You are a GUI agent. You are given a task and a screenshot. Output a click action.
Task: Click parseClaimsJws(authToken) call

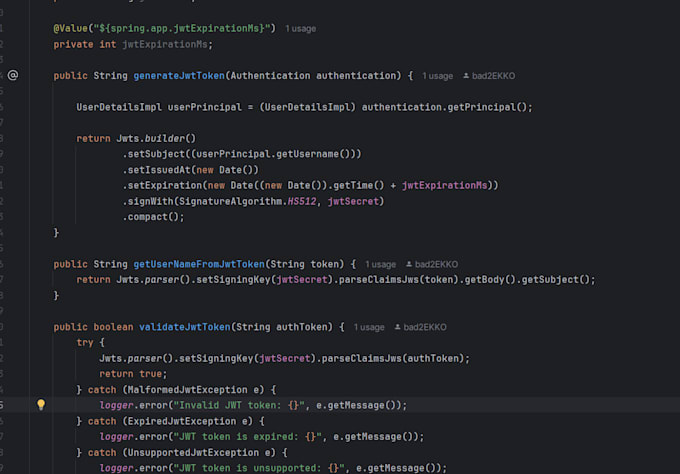click(x=393, y=359)
